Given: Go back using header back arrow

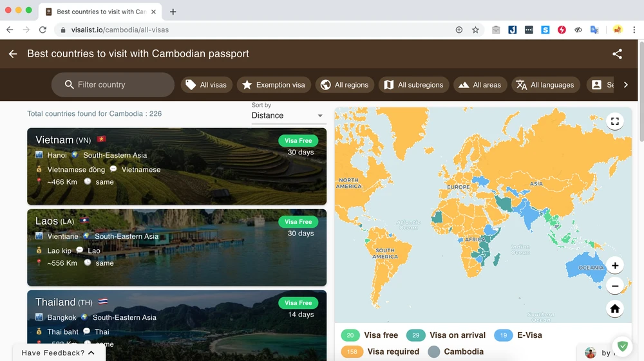Looking at the screenshot, I should coord(13,54).
